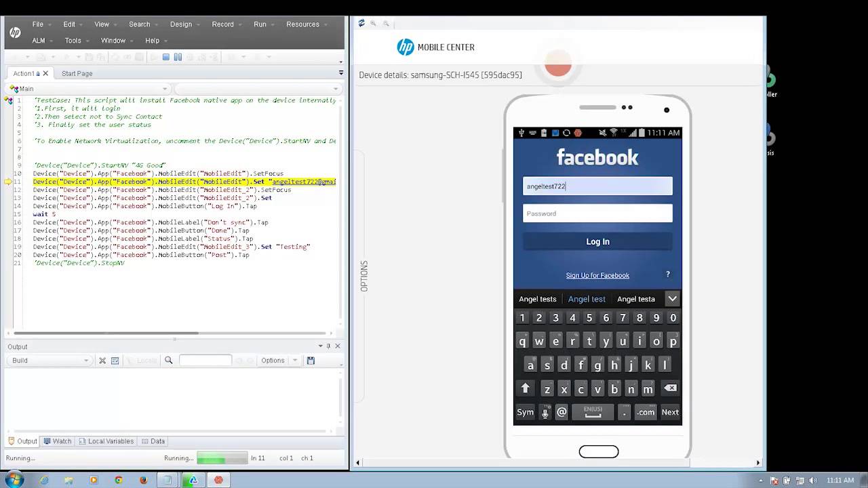
Task: Tap the Sign Up for Facebook link
Action: pos(597,275)
